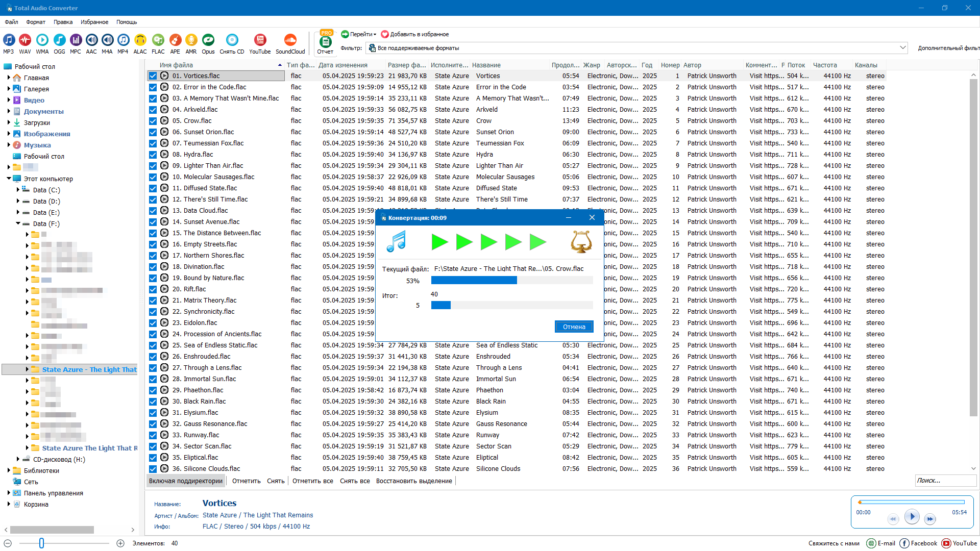Image resolution: width=980 pixels, height=551 pixels.
Task: Click the Rip CD toolbar icon
Action: coord(232,40)
